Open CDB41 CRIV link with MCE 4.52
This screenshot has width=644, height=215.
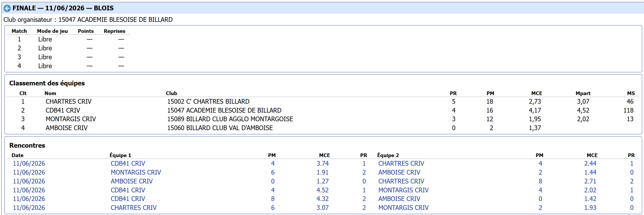click(x=128, y=190)
